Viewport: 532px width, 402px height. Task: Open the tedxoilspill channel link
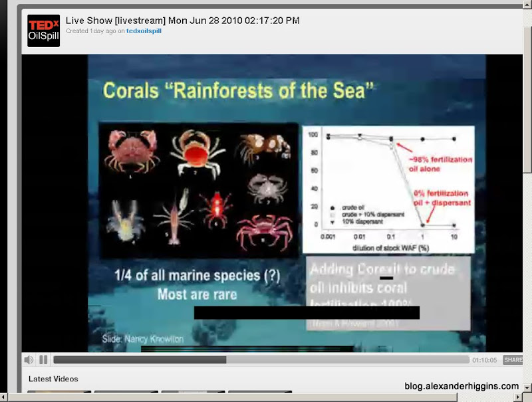pyautogui.click(x=144, y=31)
